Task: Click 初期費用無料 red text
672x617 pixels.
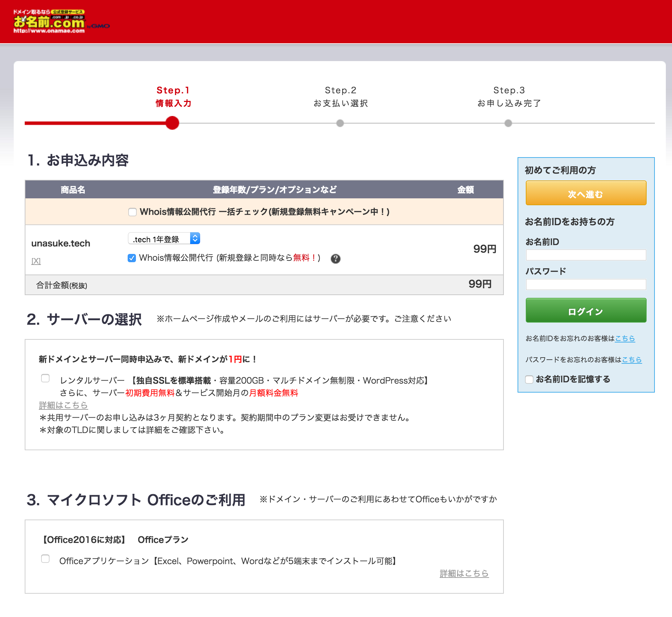Action: 150,393
